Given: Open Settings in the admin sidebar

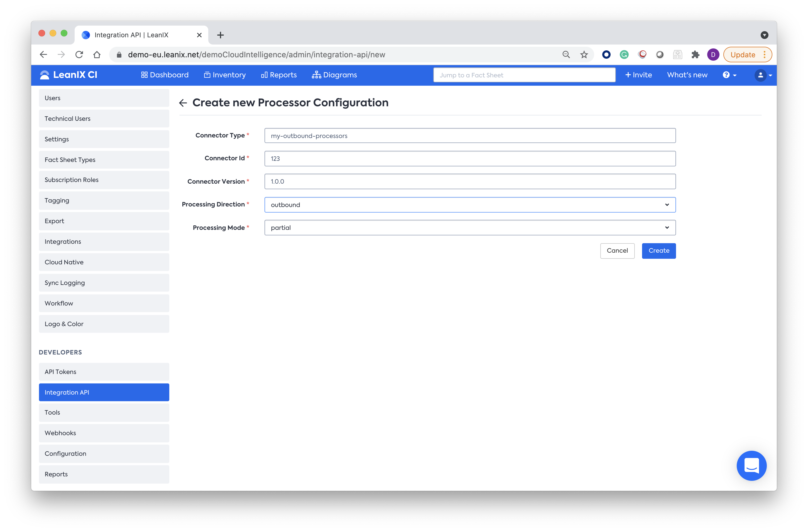Looking at the screenshot, I should pos(104,139).
